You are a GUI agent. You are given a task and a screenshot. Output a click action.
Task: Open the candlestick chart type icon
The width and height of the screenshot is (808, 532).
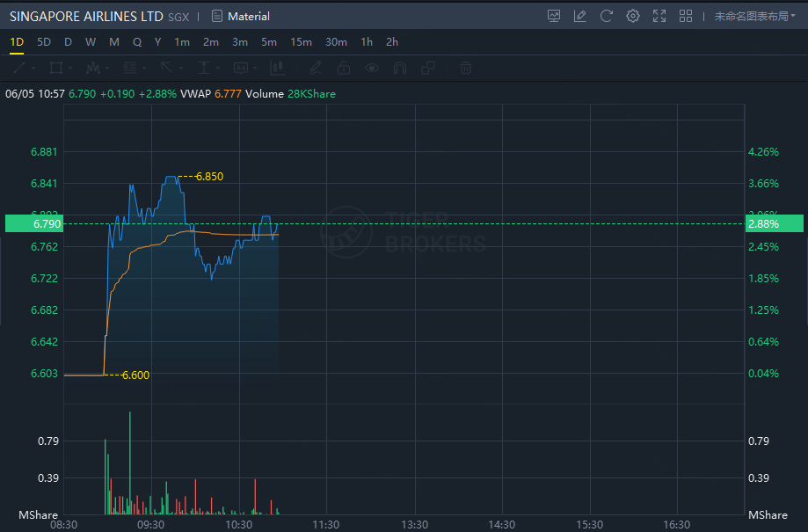(278, 68)
